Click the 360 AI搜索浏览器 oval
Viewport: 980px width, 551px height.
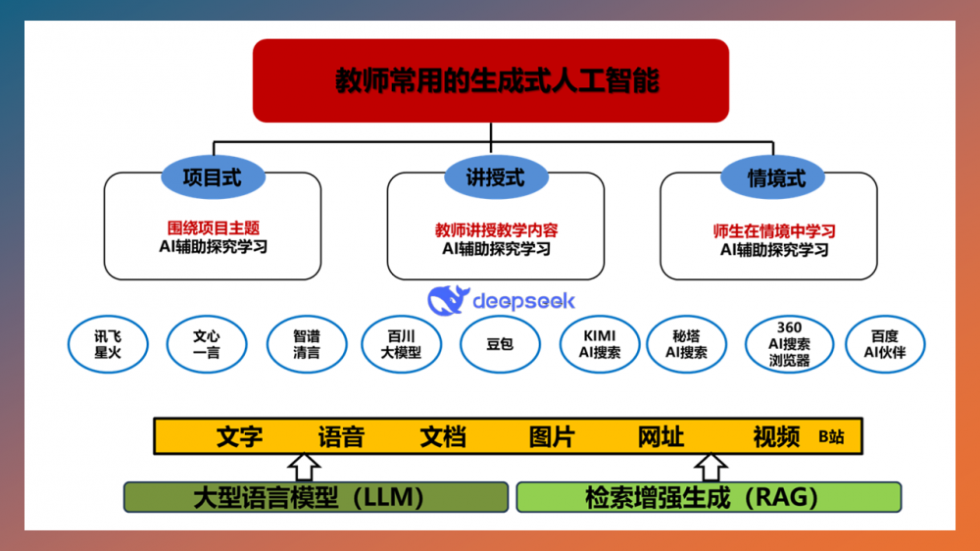click(x=789, y=344)
